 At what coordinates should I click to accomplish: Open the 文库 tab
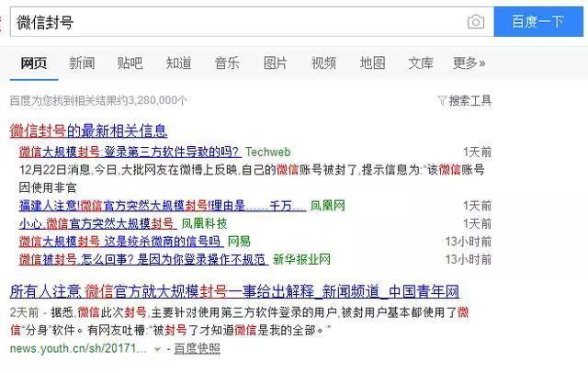421,63
